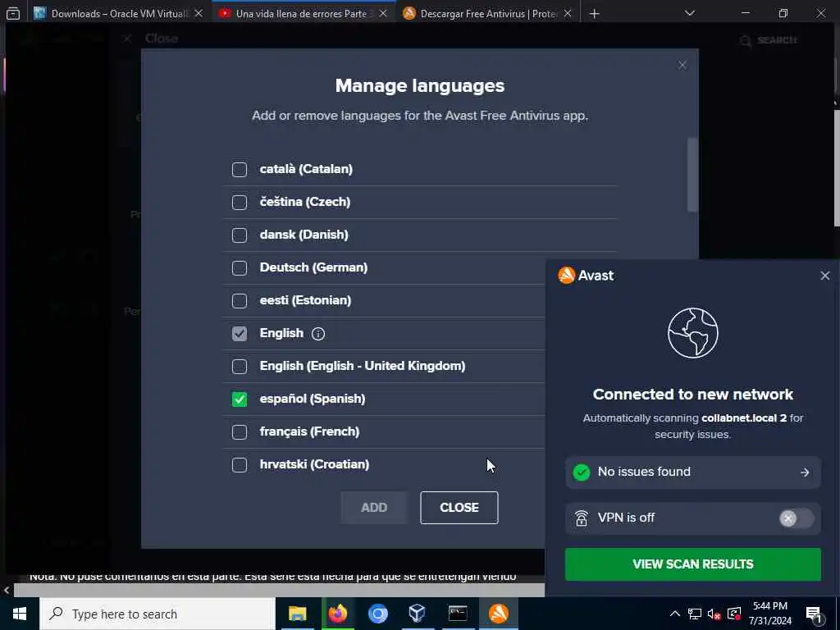The width and height of the screenshot is (840, 630).
Task: Open the notification center icon
Action: tap(814, 614)
